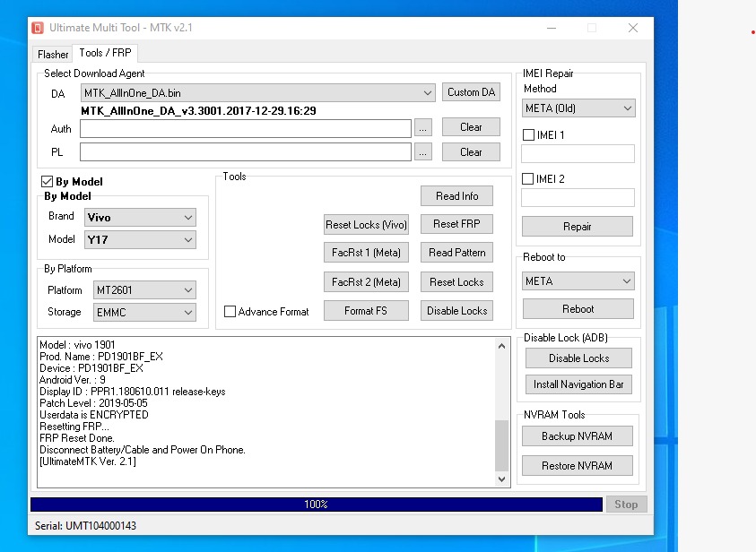Screen dimensions: 756x552
Task: Click the Stop button
Action: pyautogui.click(x=626, y=505)
